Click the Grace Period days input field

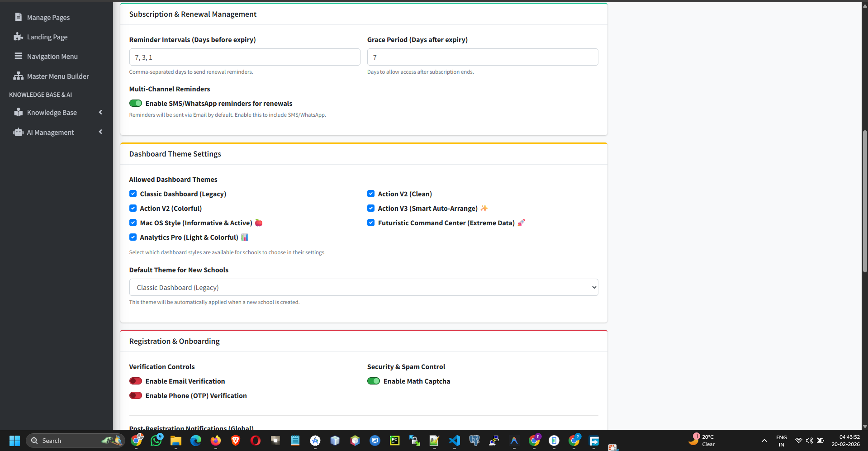pyautogui.click(x=482, y=57)
